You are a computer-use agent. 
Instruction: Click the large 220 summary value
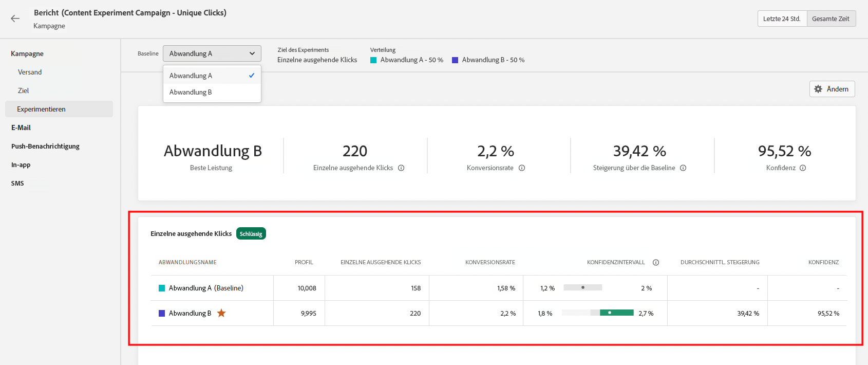point(355,151)
